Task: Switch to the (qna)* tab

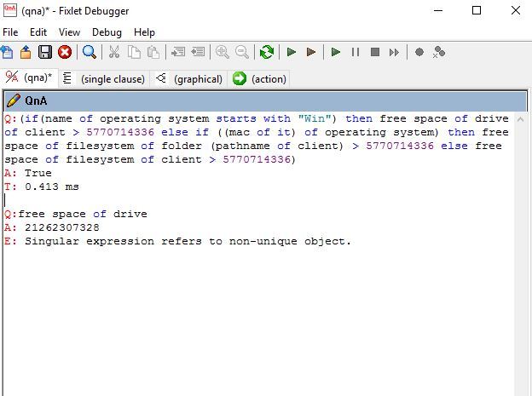Action: (29, 78)
